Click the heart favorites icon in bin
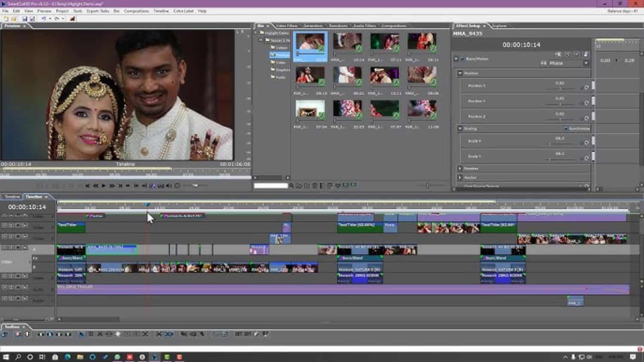 coord(338,186)
